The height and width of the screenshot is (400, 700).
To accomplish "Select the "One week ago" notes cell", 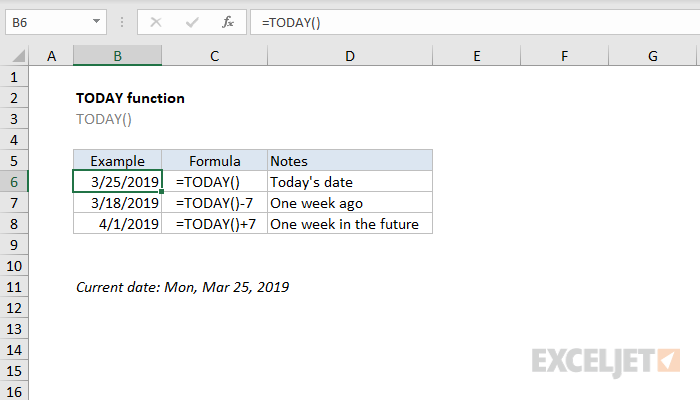I will pos(349,202).
